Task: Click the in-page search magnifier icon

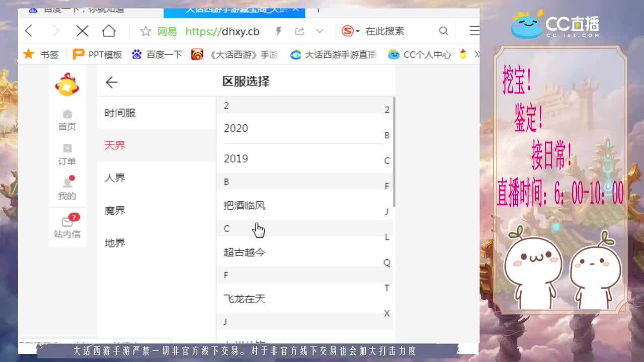Action: [443, 31]
